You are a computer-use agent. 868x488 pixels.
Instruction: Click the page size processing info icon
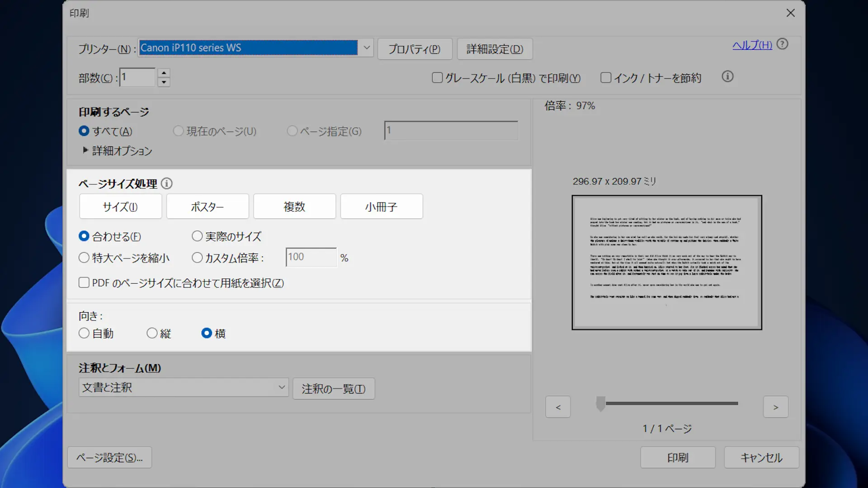point(167,183)
